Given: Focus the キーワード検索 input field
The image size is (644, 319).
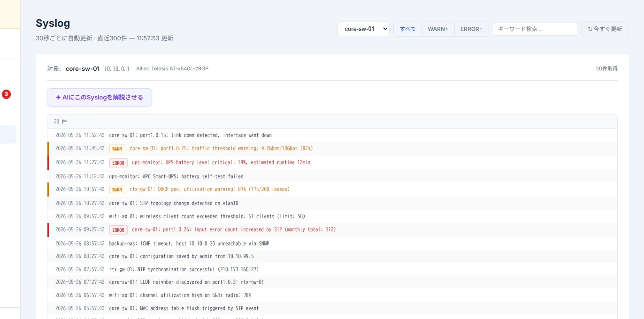Looking at the screenshot, I should pyautogui.click(x=535, y=29).
